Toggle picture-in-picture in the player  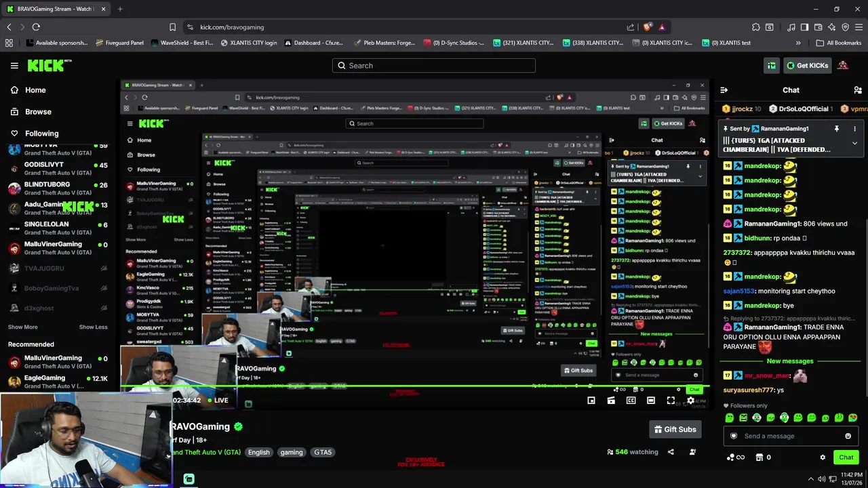(591, 401)
